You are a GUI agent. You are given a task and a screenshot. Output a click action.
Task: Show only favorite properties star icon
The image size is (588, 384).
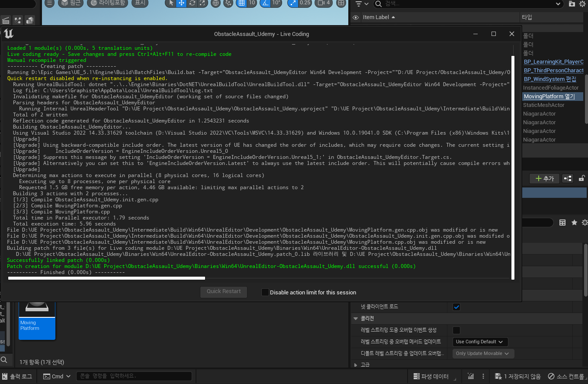point(574,223)
